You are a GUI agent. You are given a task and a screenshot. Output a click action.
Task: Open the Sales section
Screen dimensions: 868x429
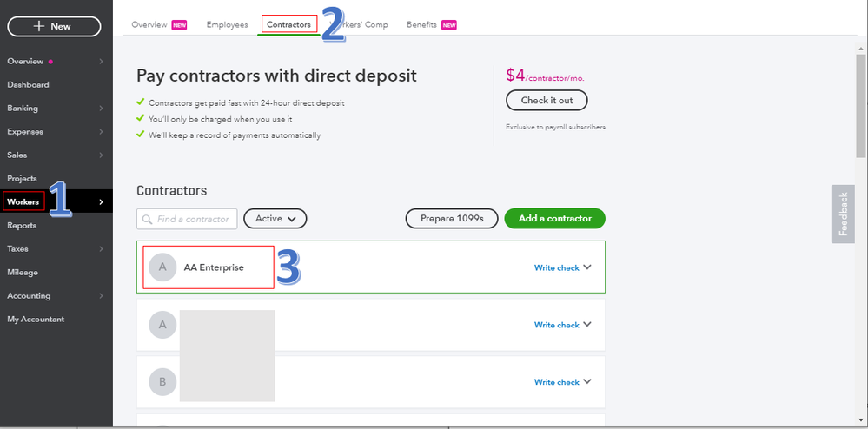coord(17,155)
